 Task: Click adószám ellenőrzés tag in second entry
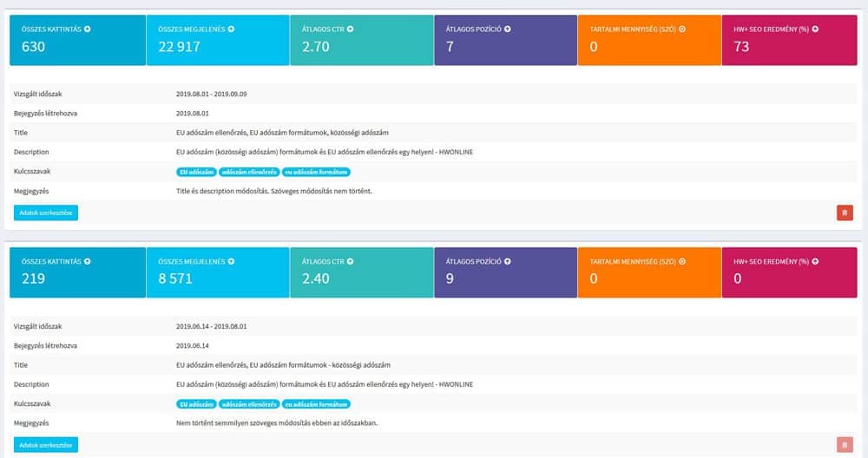[x=249, y=404]
